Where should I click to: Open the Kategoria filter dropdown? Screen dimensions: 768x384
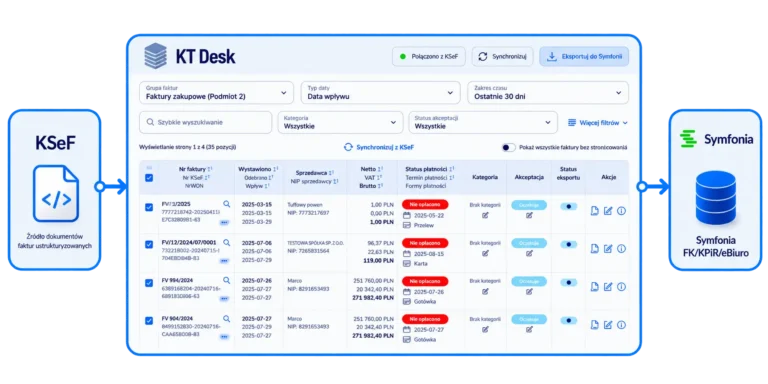click(x=340, y=122)
